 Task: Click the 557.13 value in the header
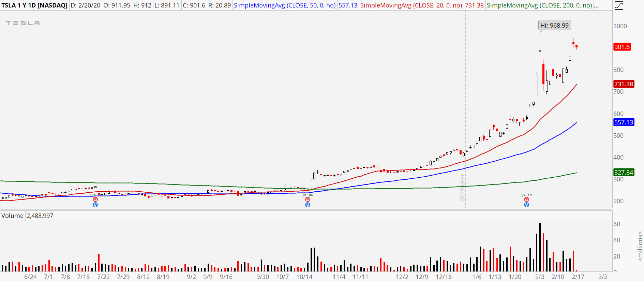pyautogui.click(x=348, y=5)
